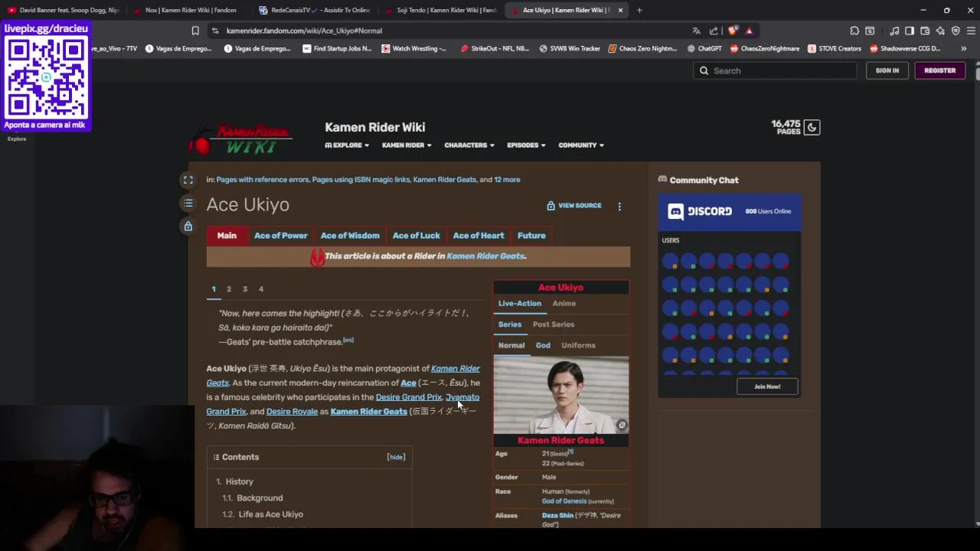Open Kamen Rider Geats link in banner
The width and height of the screenshot is (980, 551).
pyautogui.click(x=485, y=256)
